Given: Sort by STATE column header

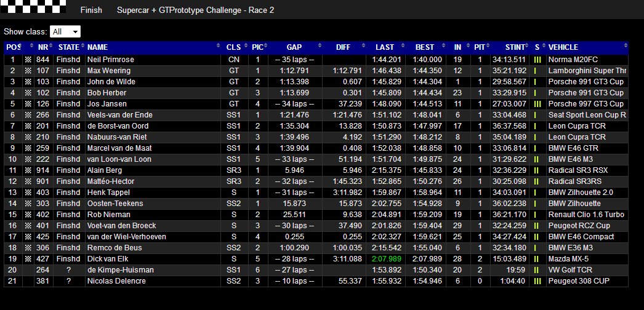Looking at the screenshot, I should [x=69, y=47].
